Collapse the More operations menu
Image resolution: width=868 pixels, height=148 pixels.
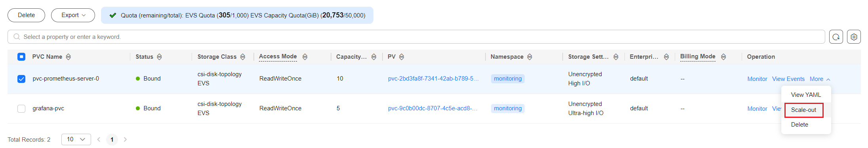pyautogui.click(x=820, y=79)
